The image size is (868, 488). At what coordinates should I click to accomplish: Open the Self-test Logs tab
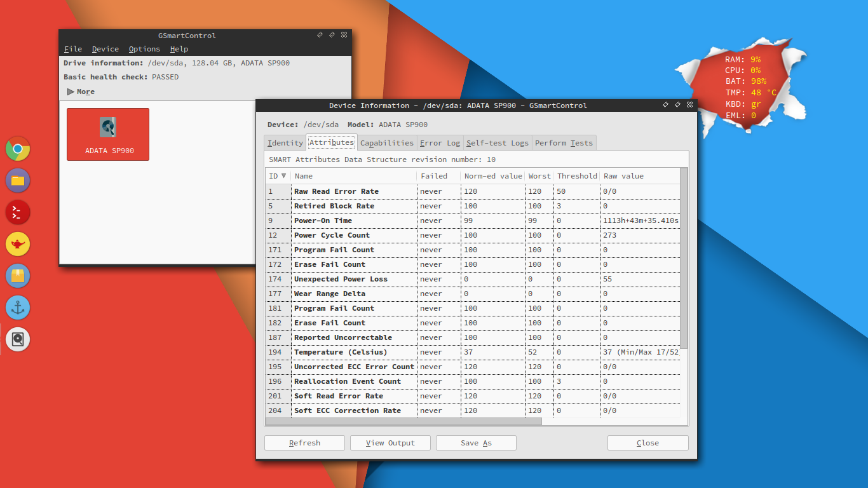click(498, 143)
